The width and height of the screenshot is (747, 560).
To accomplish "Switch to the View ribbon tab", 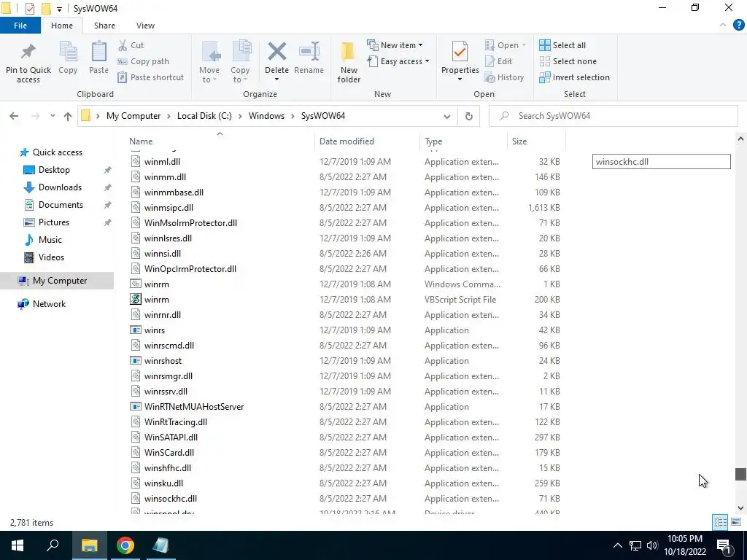I will (x=145, y=26).
